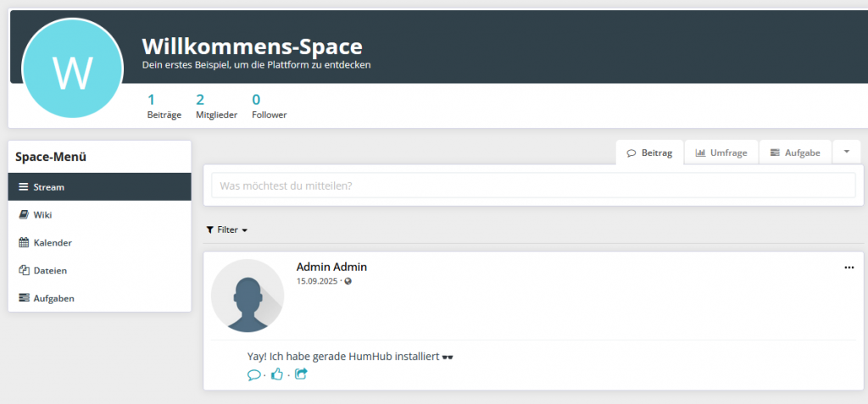Open the three-dot post options menu
The width and height of the screenshot is (868, 404).
click(849, 268)
